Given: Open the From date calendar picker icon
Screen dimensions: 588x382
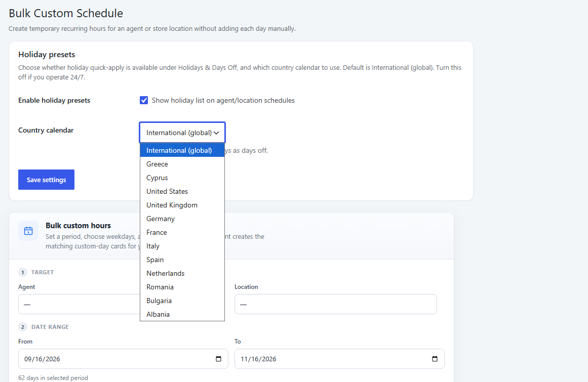Looking at the screenshot, I should (219, 359).
